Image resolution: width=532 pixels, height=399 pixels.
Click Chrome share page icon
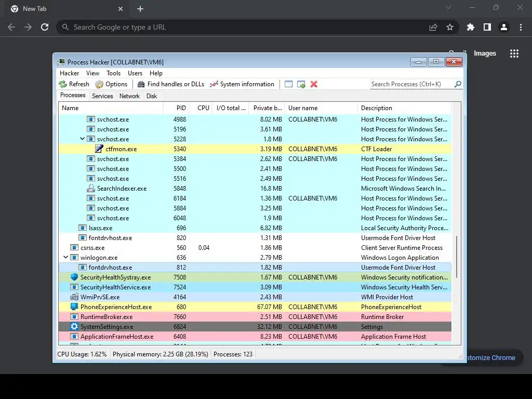click(433, 27)
